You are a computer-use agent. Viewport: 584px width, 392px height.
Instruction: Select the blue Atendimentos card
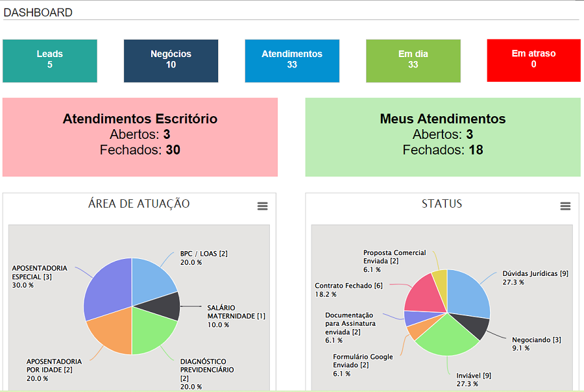[292, 60]
